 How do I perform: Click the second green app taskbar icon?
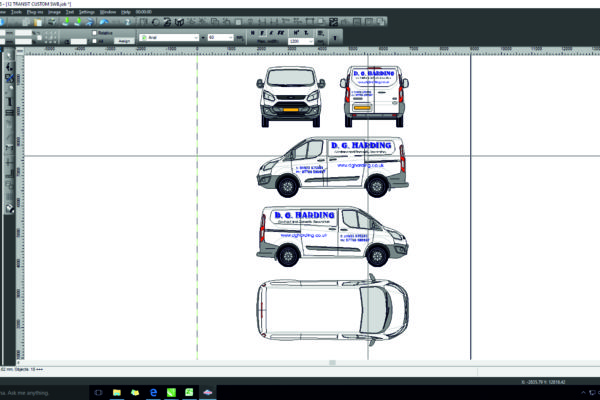189,393
